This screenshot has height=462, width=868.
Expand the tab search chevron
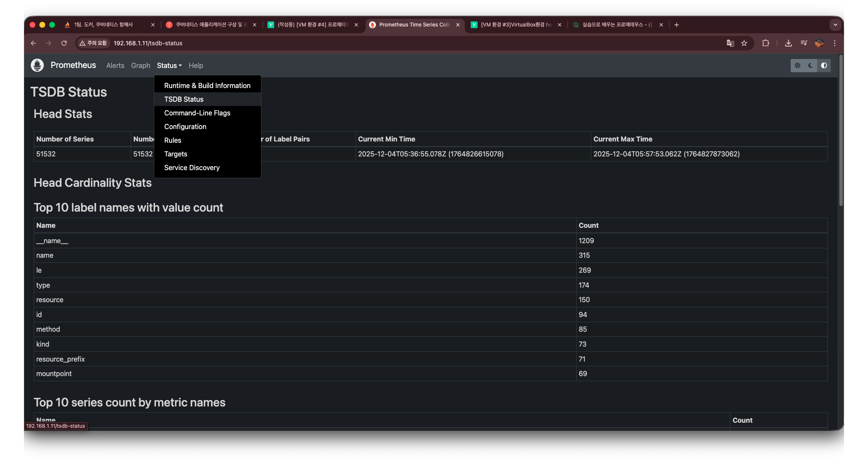(835, 25)
